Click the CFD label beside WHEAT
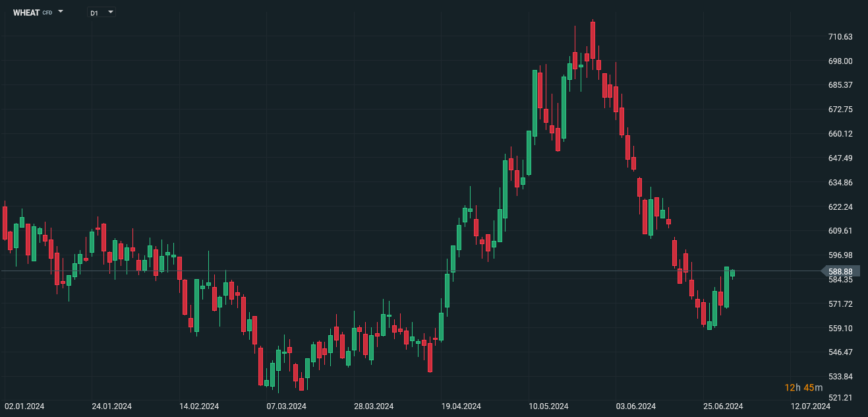 click(47, 13)
